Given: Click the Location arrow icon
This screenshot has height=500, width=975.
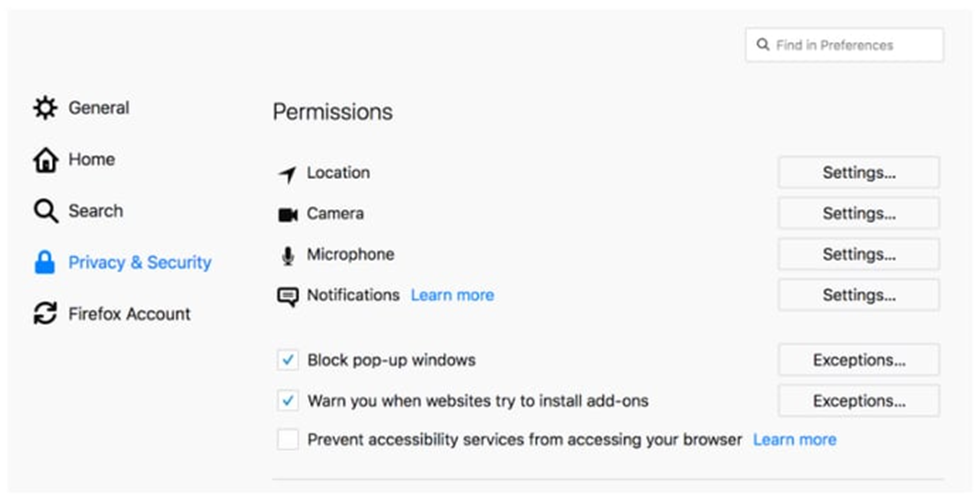Looking at the screenshot, I should click(x=288, y=174).
